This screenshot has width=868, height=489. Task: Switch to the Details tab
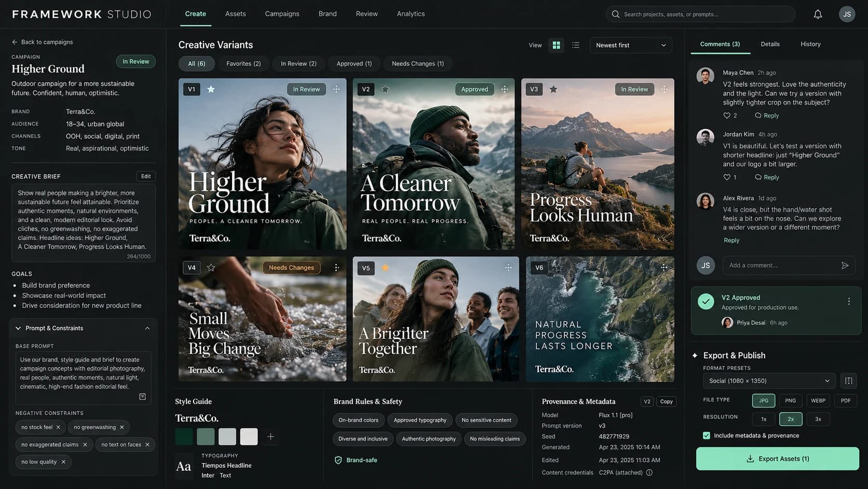[x=770, y=44]
